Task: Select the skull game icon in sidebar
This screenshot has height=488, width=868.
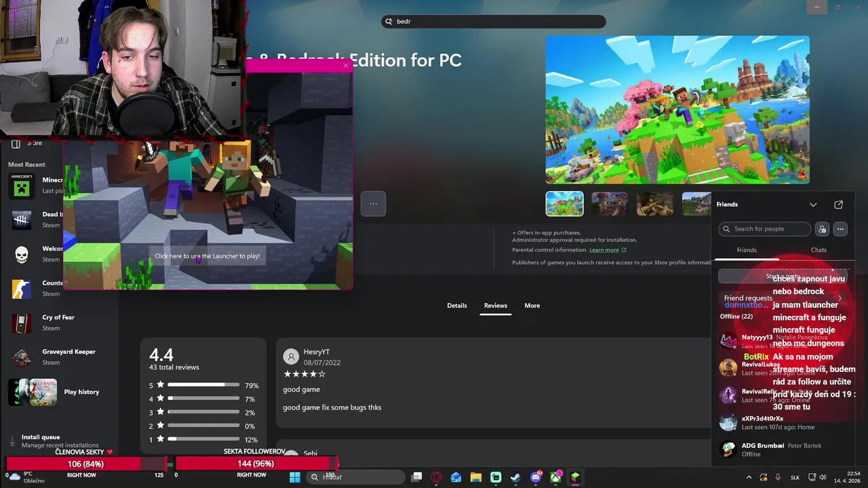Action: (22, 254)
